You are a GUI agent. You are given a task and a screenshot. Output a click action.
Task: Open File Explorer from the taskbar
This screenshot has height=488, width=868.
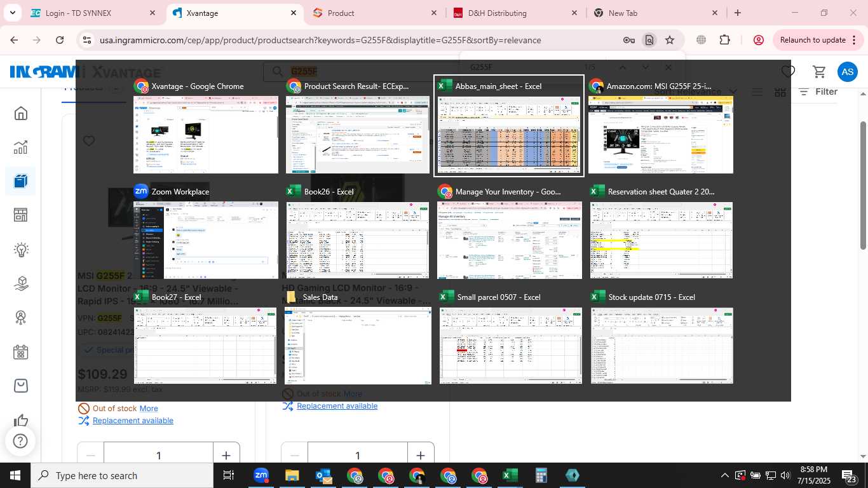click(x=292, y=475)
